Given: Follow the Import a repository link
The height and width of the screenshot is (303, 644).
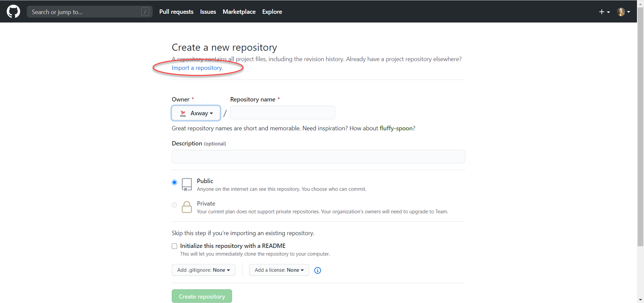Looking at the screenshot, I should tap(197, 68).
